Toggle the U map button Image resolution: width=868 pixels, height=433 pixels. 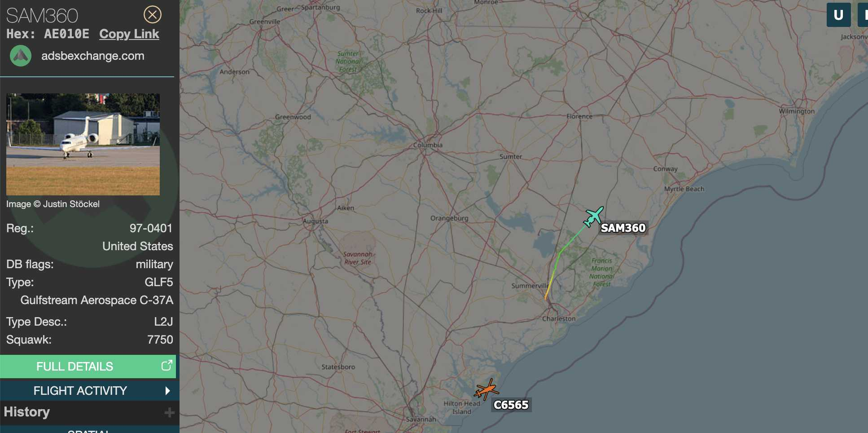click(x=838, y=15)
